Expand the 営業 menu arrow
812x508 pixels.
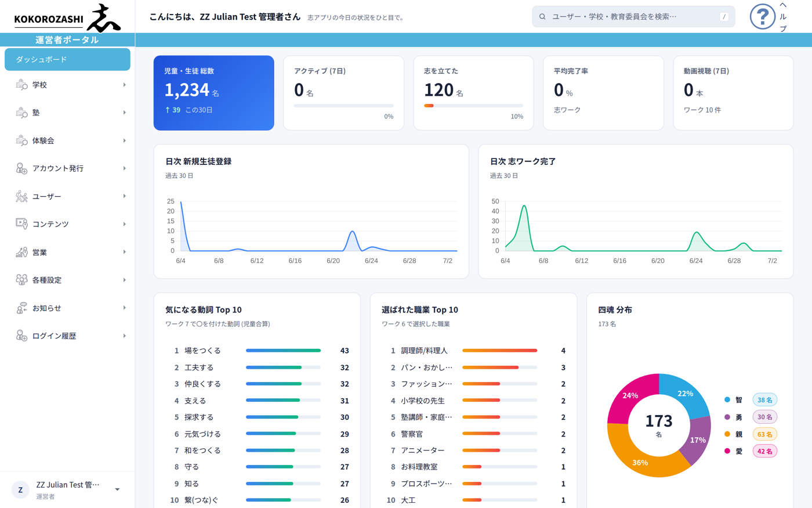124,252
